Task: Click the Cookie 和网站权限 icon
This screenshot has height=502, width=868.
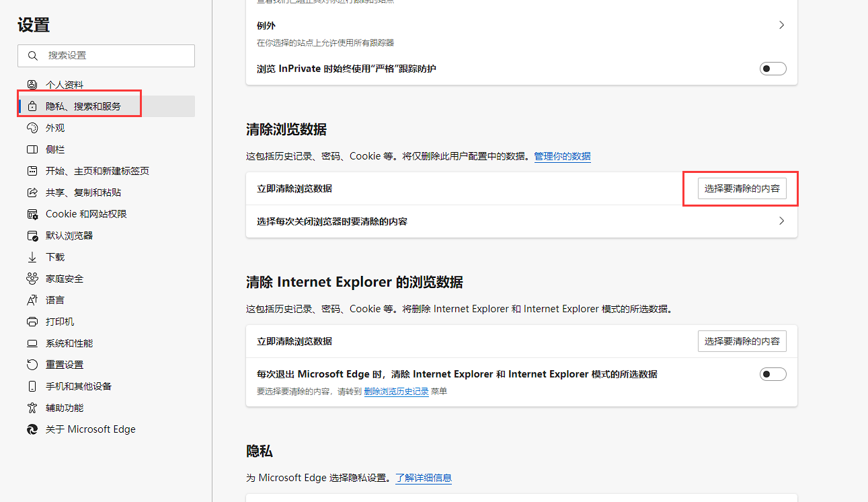Action: click(x=32, y=214)
